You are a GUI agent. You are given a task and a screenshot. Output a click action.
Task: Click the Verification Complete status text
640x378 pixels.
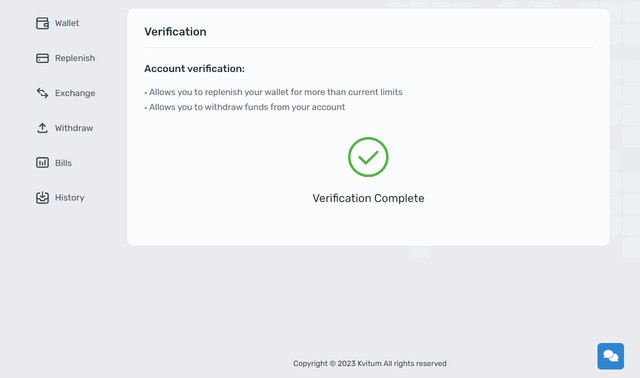coord(368,198)
